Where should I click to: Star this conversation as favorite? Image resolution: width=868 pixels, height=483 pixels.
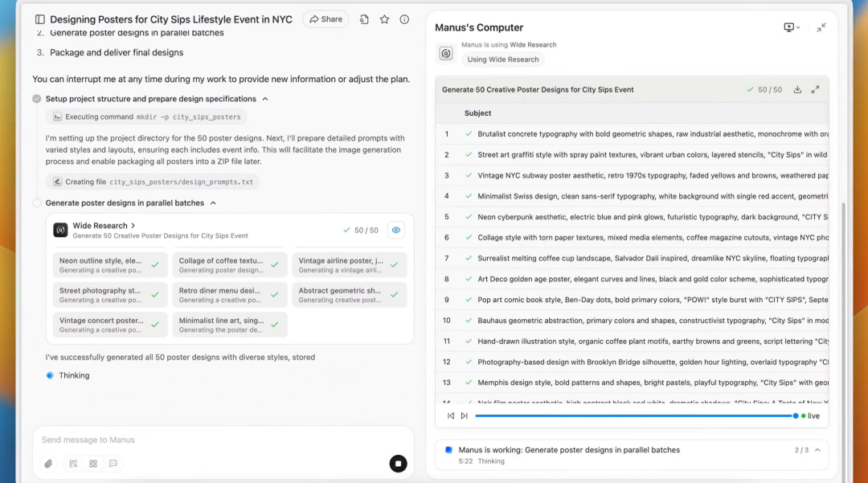(384, 19)
